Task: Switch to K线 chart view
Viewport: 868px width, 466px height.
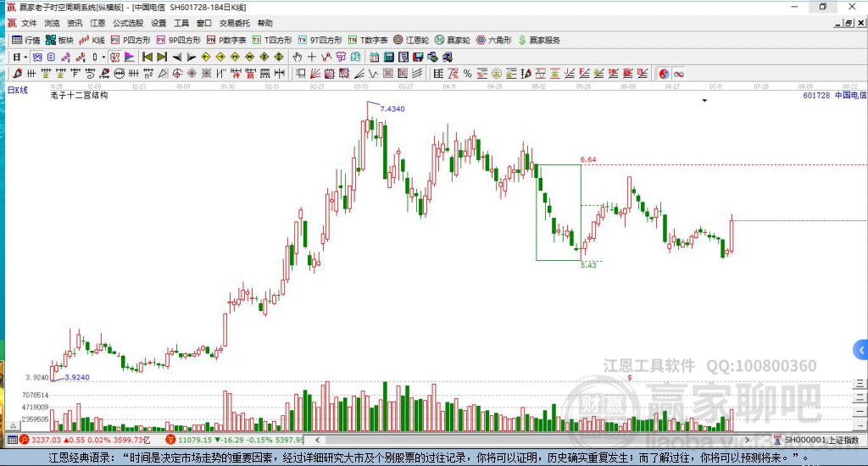Action: [92, 40]
